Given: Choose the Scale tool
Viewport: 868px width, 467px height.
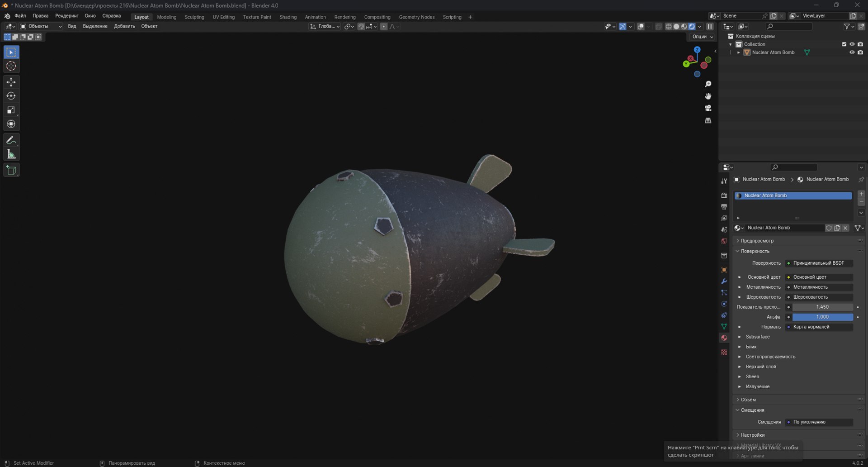Looking at the screenshot, I should (11, 110).
